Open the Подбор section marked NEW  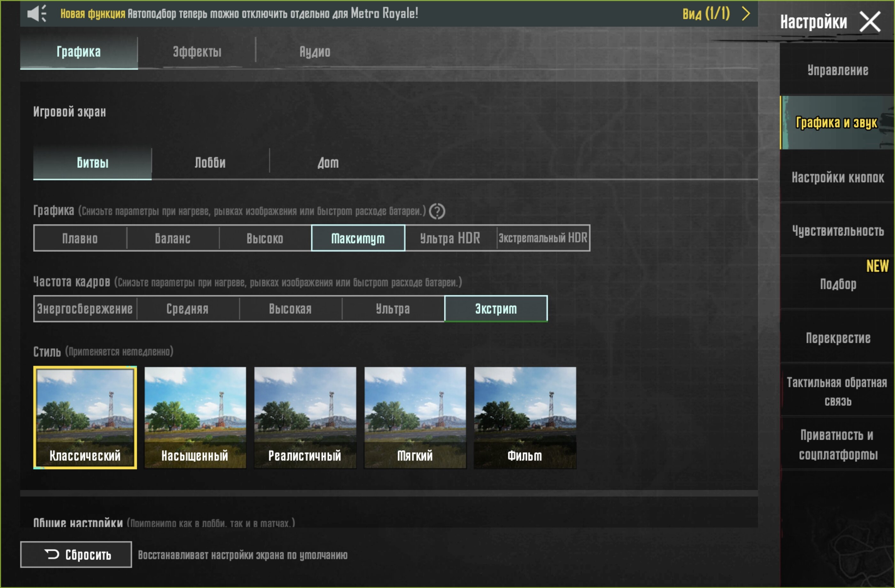click(x=838, y=284)
